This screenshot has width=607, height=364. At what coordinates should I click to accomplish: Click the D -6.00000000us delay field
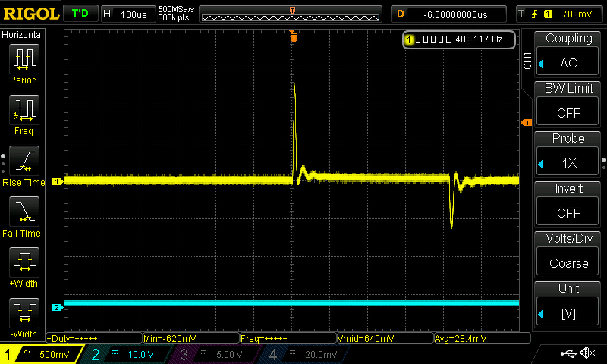(448, 14)
